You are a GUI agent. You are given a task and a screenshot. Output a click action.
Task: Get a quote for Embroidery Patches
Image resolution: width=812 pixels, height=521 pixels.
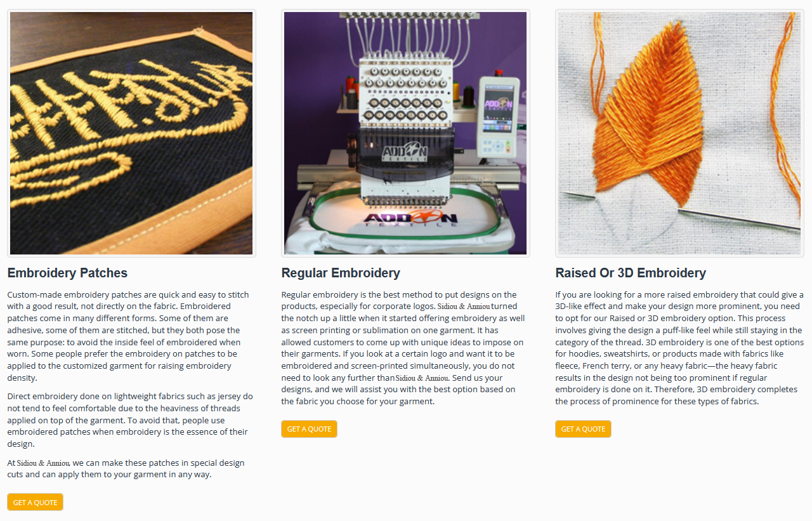tap(36, 502)
